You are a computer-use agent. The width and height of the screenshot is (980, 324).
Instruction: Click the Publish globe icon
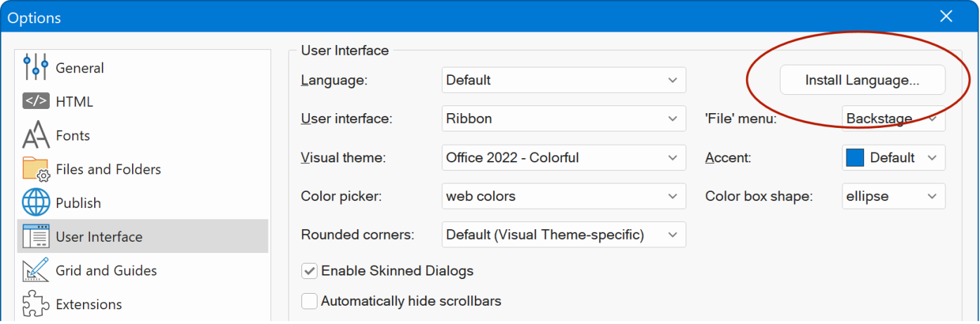36,203
